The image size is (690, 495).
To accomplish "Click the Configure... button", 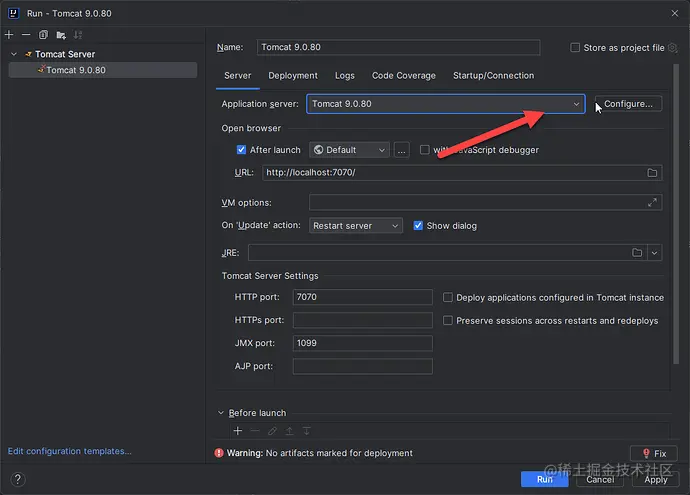I will (x=628, y=104).
